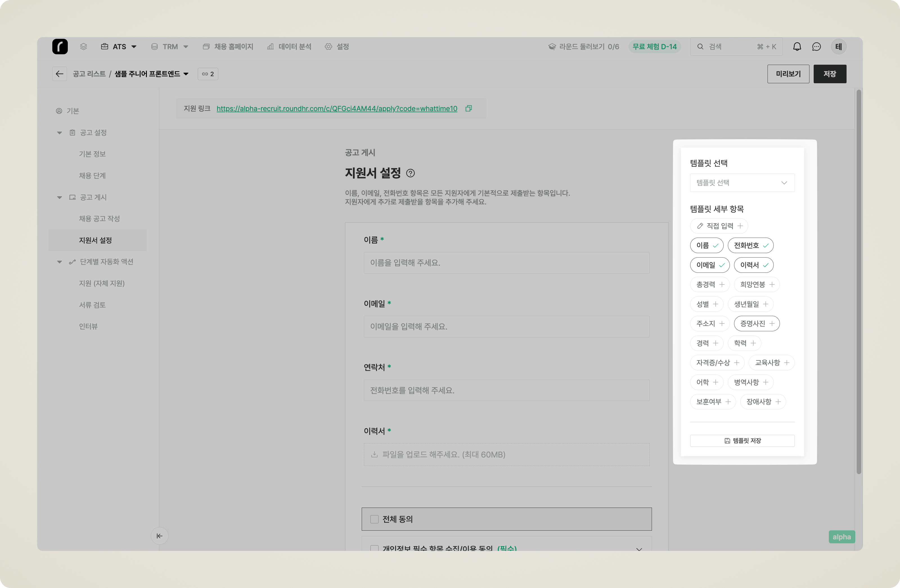Collapse the 공고 설정 tree section
Viewport: 900px width, 588px height.
point(59,133)
